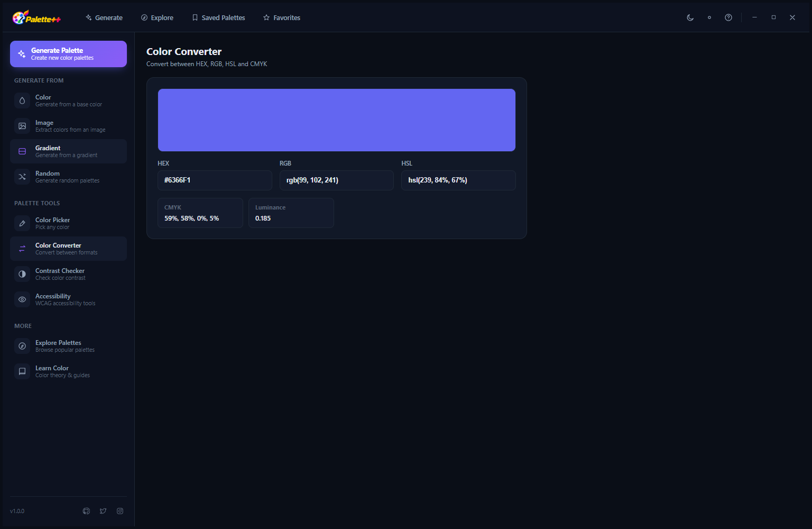
Task: Click the Luminance value card
Action: click(x=291, y=213)
